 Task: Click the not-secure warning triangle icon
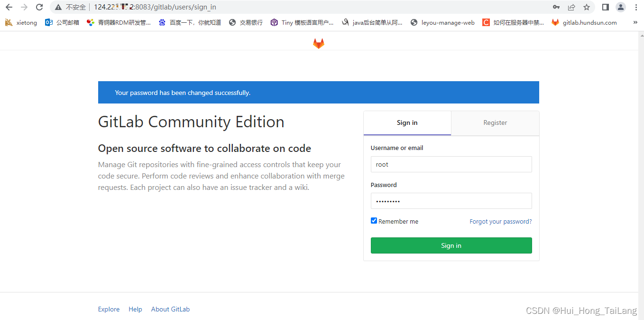(x=58, y=7)
